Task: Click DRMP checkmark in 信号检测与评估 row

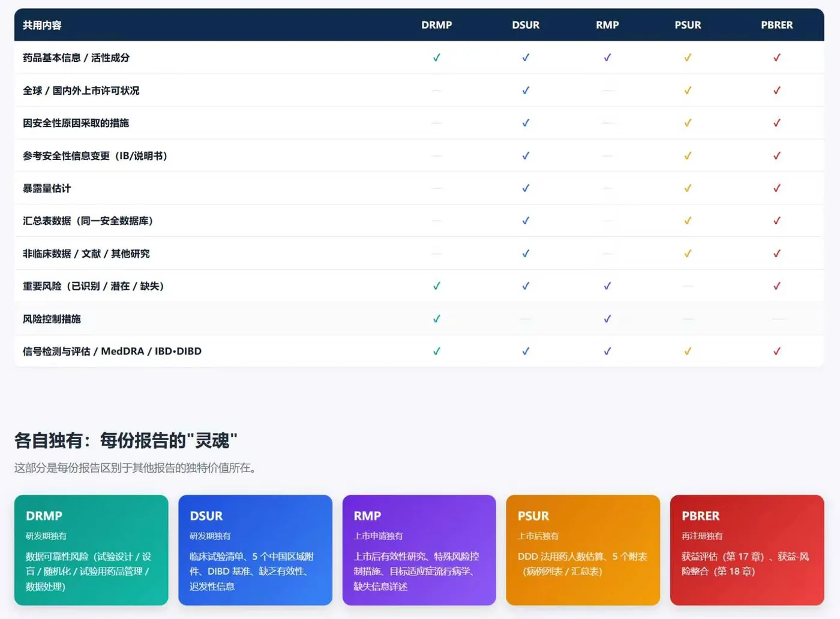Action: 437,351
